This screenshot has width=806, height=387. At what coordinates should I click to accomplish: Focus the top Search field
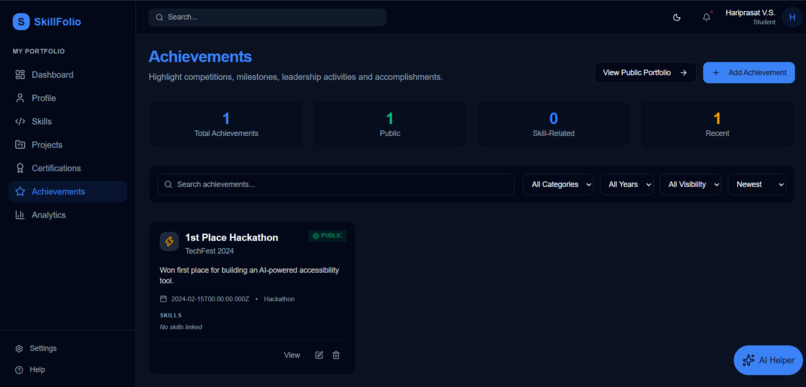[267, 17]
